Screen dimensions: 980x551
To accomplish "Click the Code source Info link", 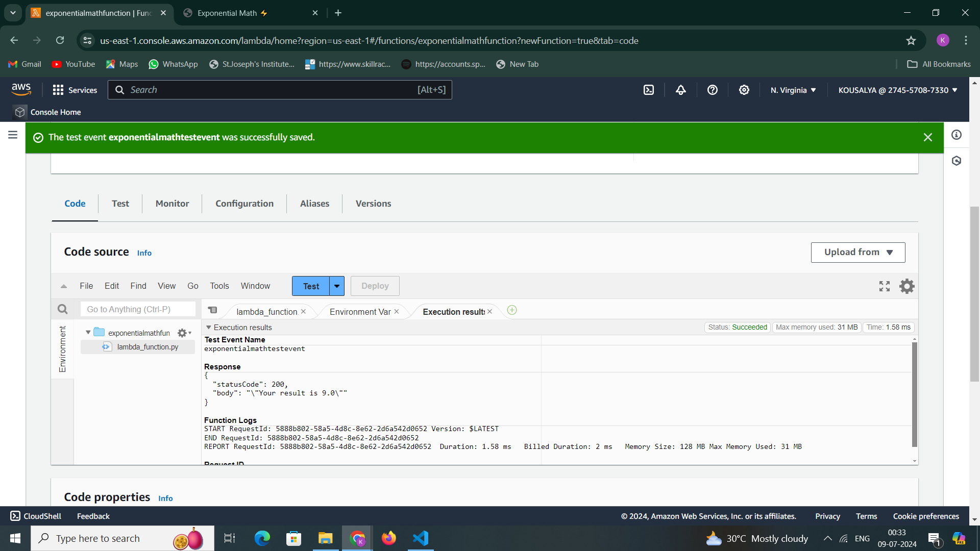I will point(144,253).
